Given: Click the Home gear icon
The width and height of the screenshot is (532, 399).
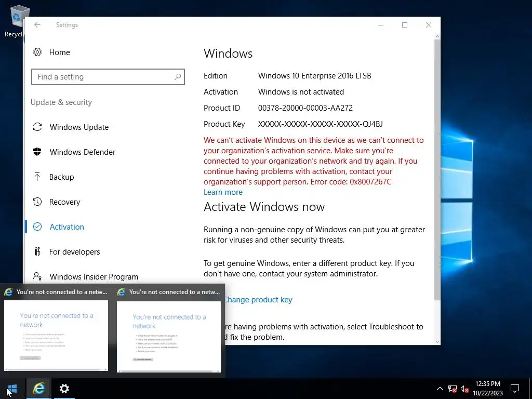Looking at the screenshot, I should [37, 52].
